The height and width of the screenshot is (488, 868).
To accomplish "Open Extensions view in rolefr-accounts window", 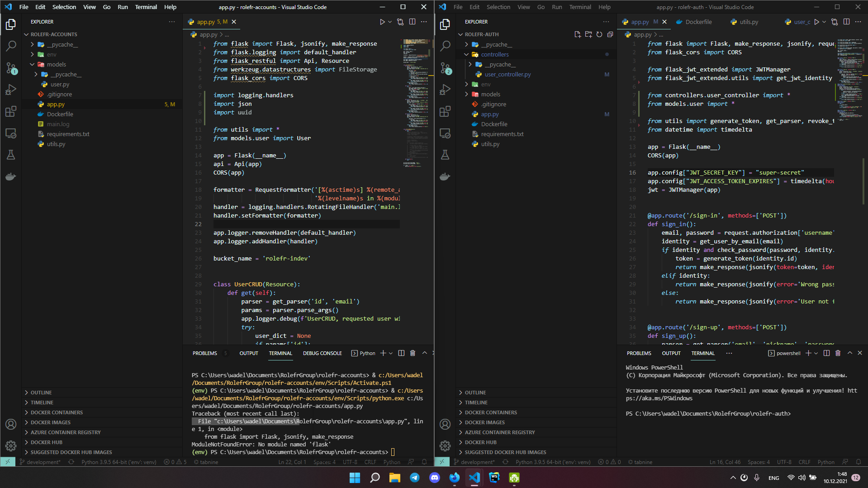I will [11, 111].
